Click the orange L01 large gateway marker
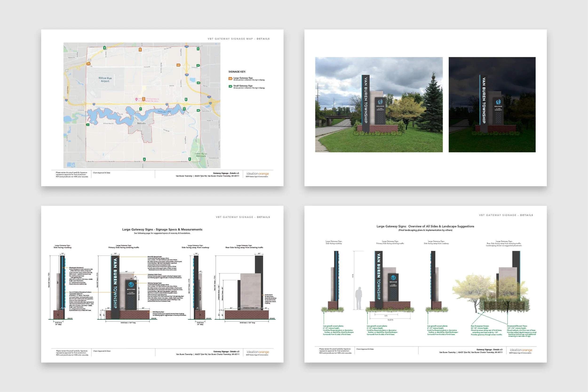This screenshot has width=588, height=392. click(x=140, y=50)
